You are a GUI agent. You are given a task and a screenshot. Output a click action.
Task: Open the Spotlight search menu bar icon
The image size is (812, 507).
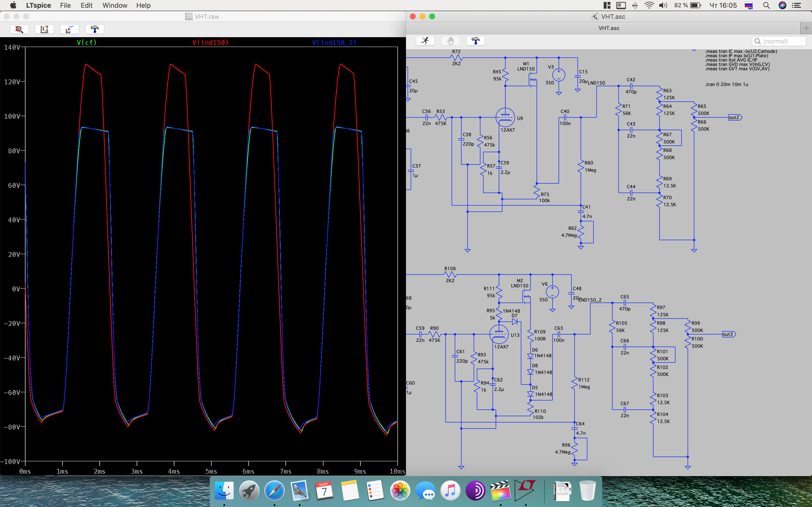pos(766,5)
